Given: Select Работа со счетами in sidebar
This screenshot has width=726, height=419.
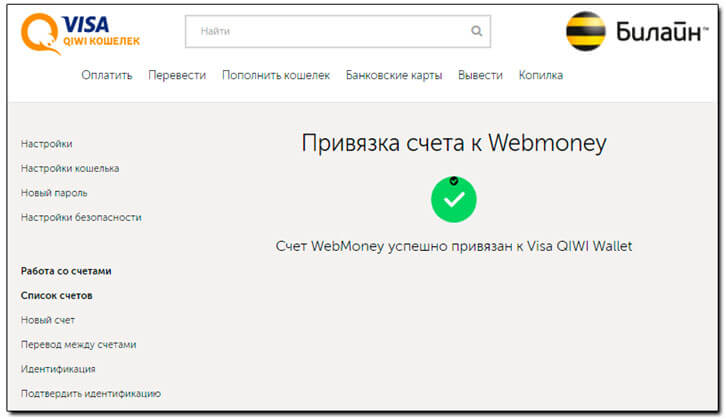Looking at the screenshot, I should click(66, 271).
